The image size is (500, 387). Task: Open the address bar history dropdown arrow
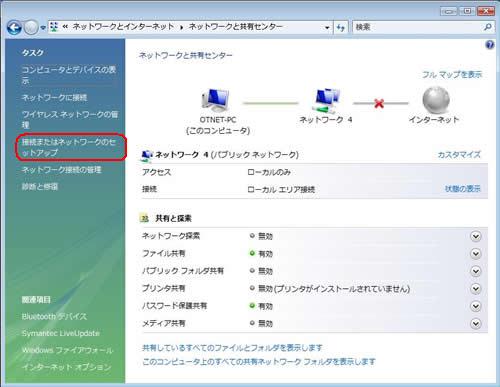point(327,28)
